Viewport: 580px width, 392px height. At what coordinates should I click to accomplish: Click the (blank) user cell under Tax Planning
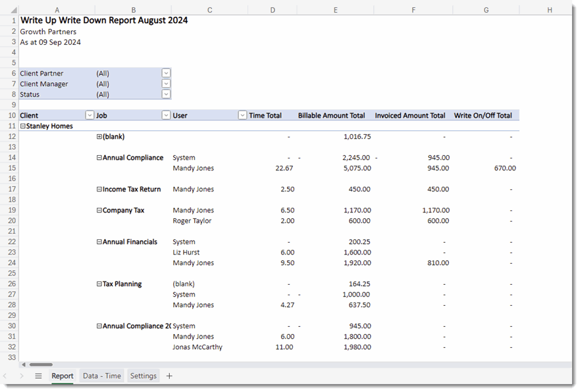pyautogui.click(x=184, y=283)
